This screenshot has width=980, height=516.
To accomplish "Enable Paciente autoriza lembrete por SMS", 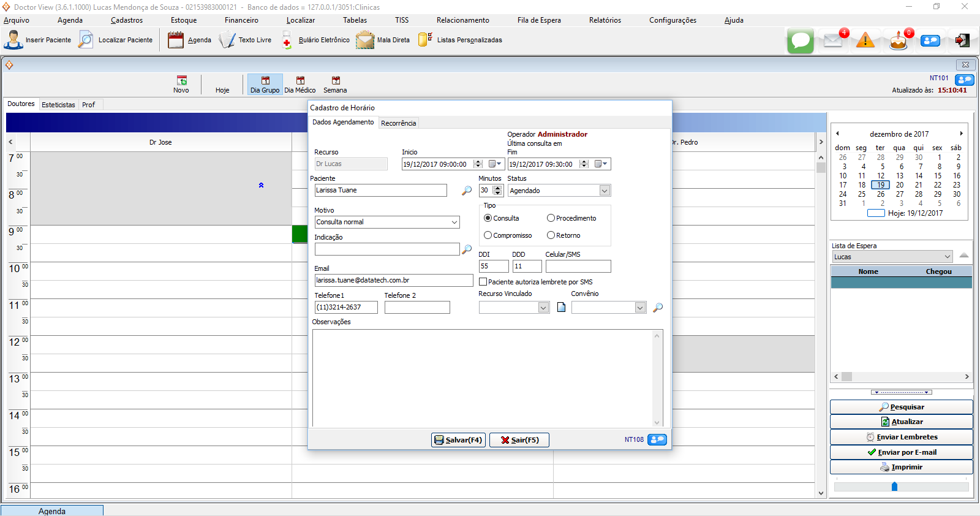I will pyautogui.click(x=483, y=282).
